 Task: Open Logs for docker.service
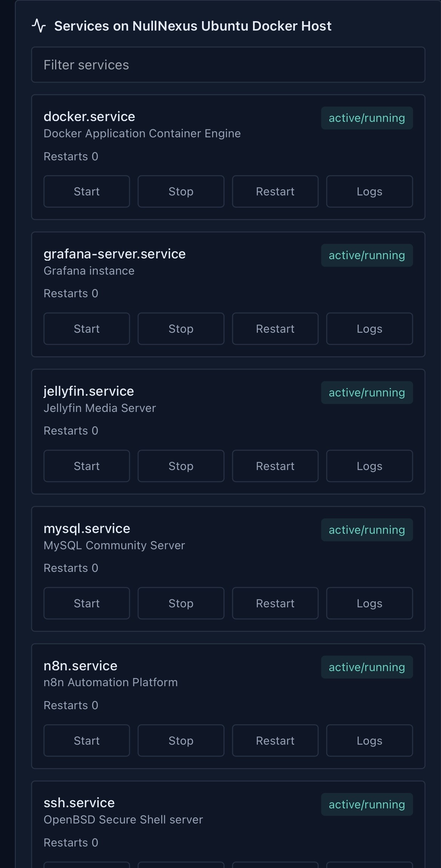click(x=370, y=191)
